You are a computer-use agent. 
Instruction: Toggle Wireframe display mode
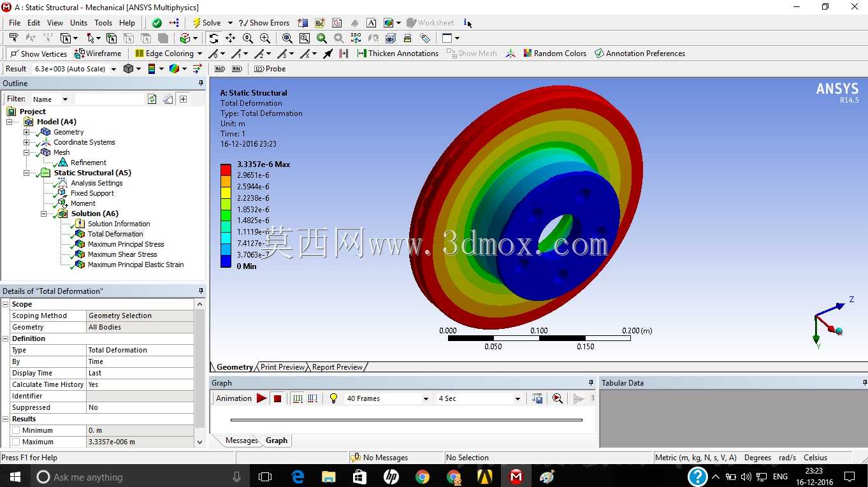[x=98, y=54]
